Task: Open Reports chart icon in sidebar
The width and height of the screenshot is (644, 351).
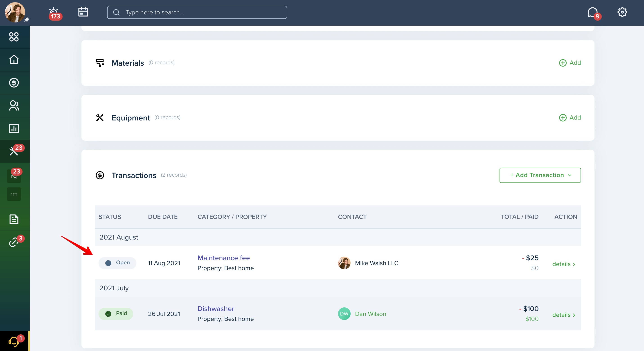Action: [x=14, y=129]
